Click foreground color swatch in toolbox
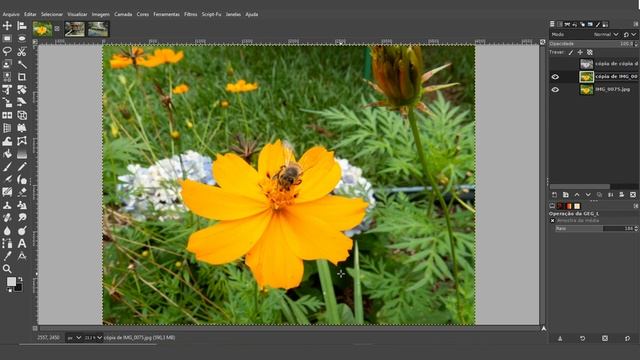 (11, 282)
